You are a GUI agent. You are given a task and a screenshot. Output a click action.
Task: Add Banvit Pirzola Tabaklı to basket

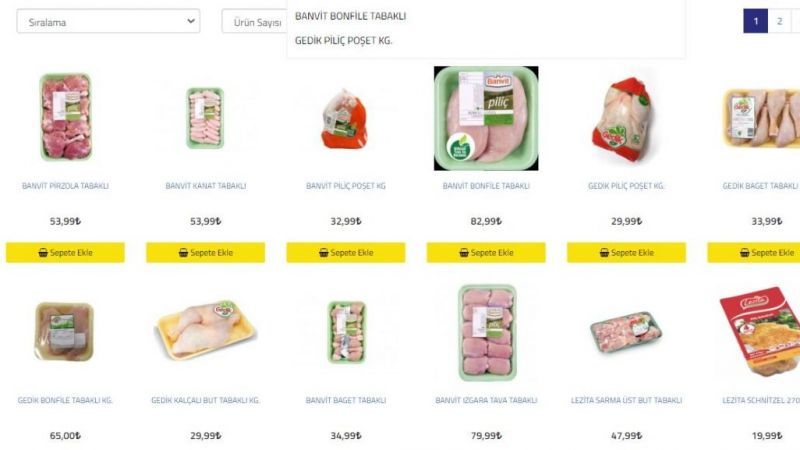65,253
